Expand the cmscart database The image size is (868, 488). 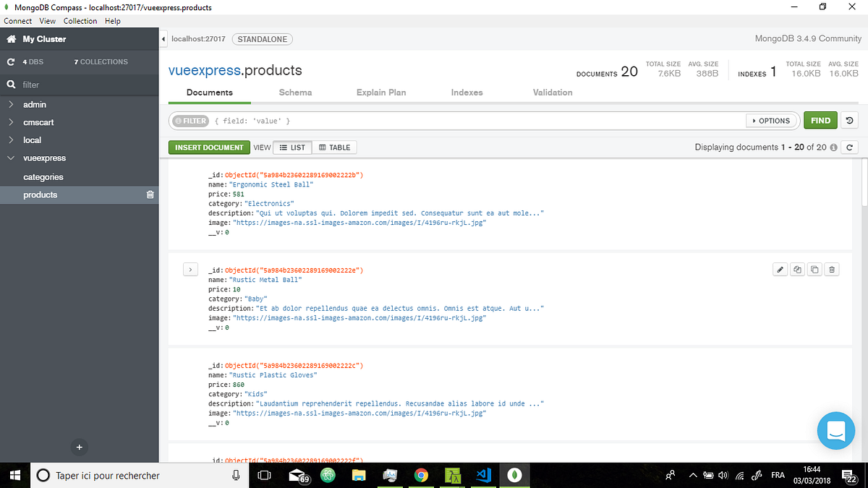[x=11, y=122]
